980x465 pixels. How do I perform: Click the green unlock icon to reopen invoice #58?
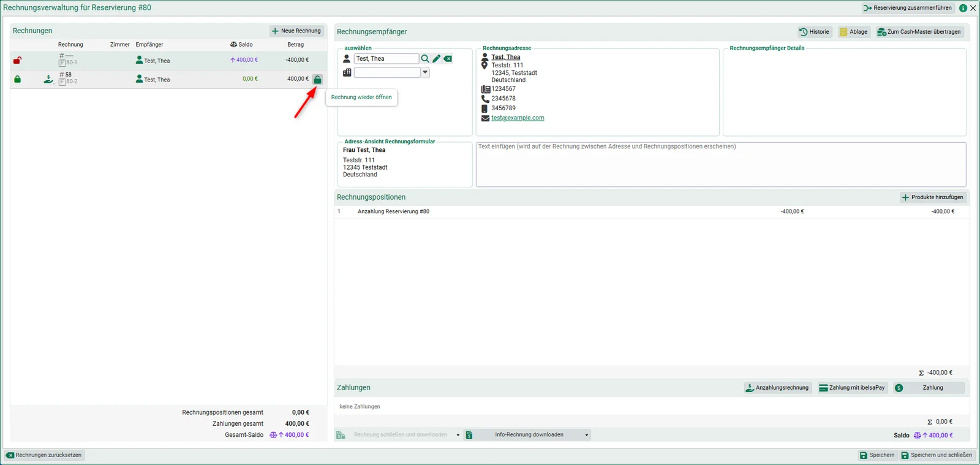(317, 79)
